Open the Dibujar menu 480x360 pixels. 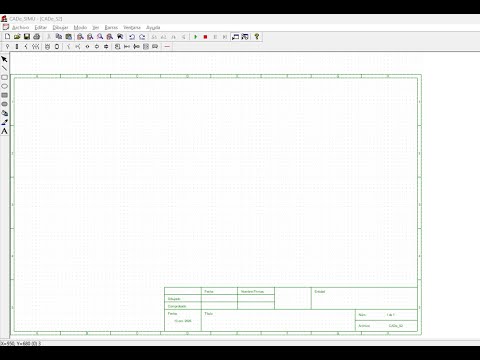pyautogui.click(x=60, y=27)
